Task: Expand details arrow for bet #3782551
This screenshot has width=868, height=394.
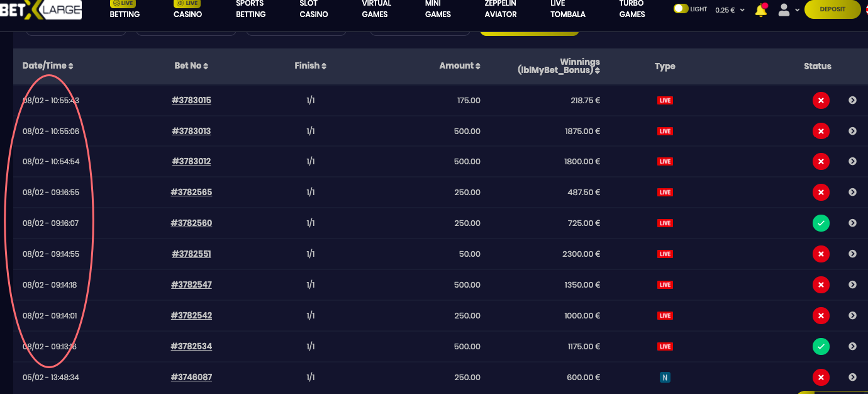Action: pos(852,254)
